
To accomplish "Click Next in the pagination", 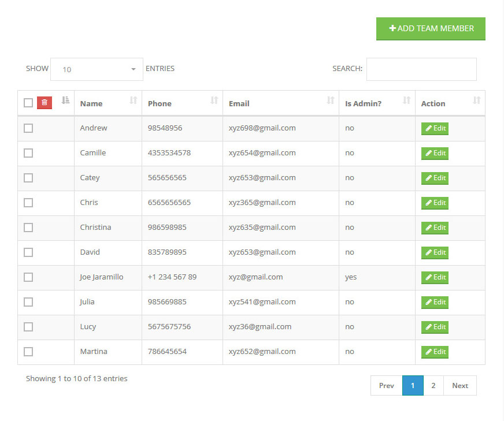I will pyautogui.click(x=459, y=386).
